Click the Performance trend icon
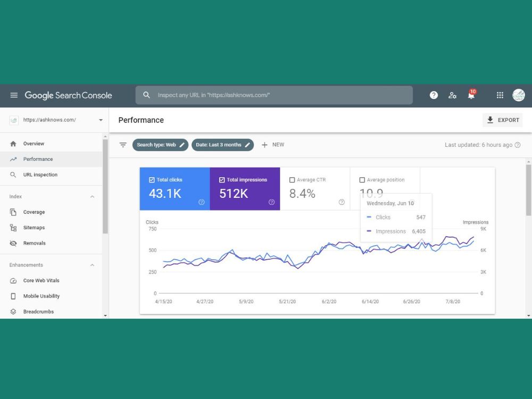The image size is (532, 399). pos(13,159)
